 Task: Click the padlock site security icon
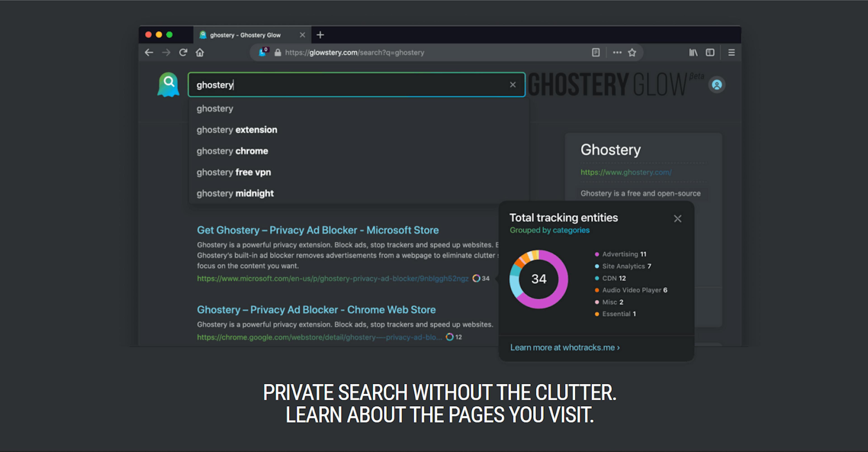(x=278, y=53)
